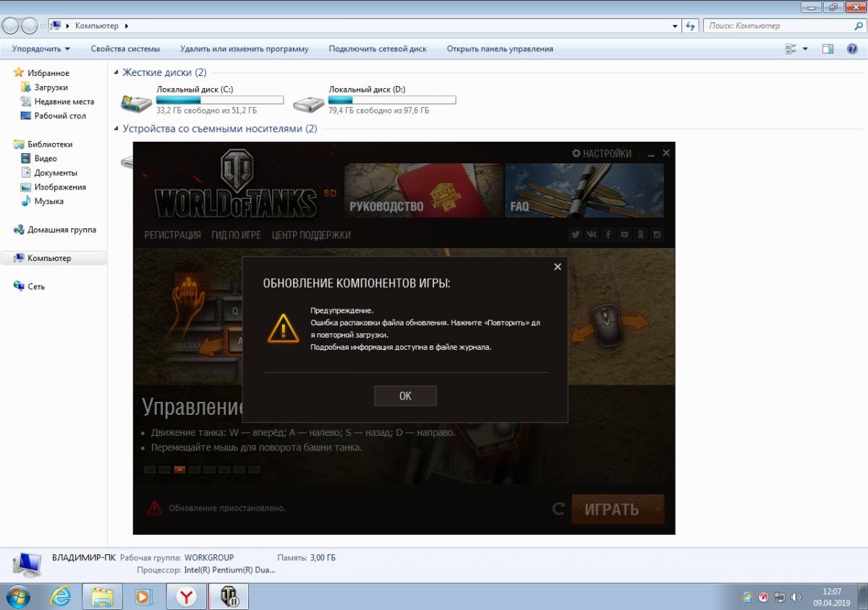Open the media player taskbar icon
Viewport: 868px width, 610px height.
(145, 596)
